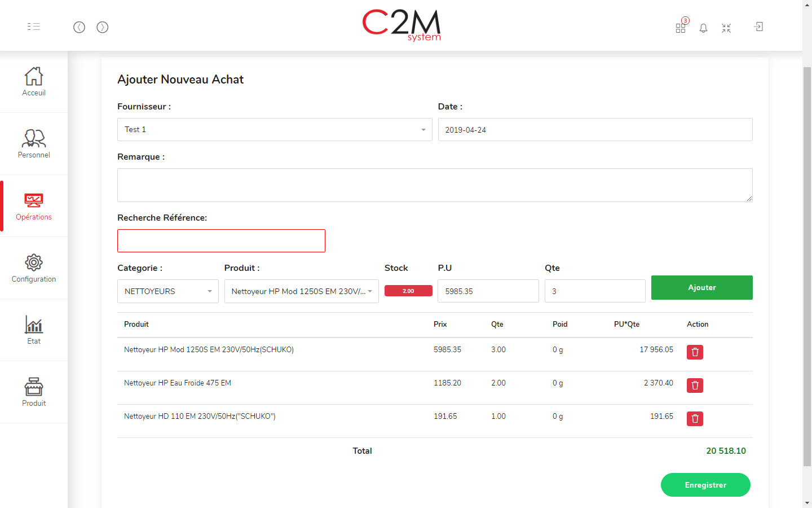812x508 pixels.
Task: Toggle the sidebar menu list icon
Action: [x=34, y=27]
